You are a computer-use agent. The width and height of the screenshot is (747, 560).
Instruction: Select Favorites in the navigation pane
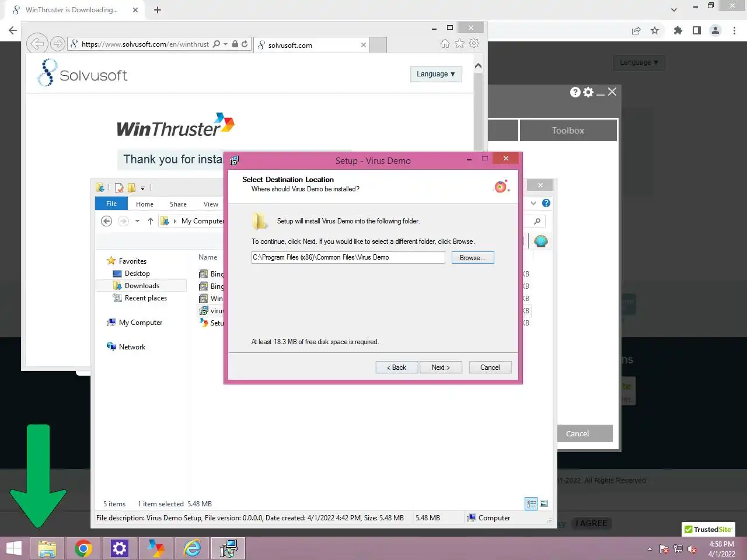pyautogui.click(x=132, y=261)
